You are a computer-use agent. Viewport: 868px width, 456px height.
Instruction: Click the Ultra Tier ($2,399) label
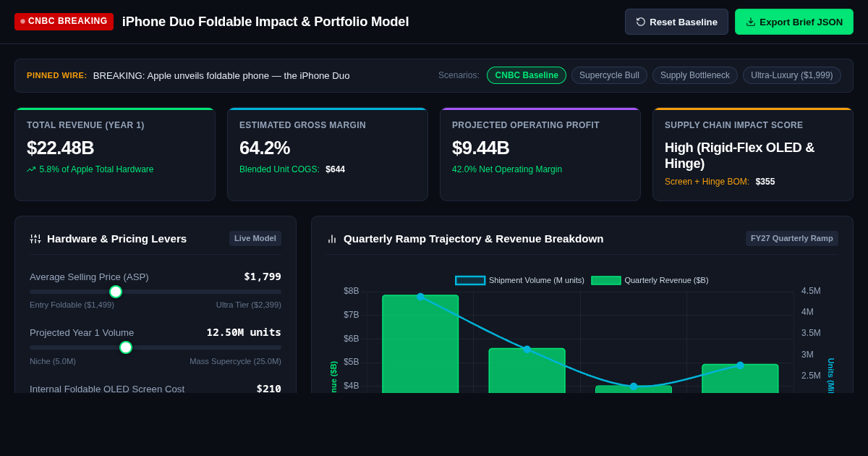coord(249,305)
